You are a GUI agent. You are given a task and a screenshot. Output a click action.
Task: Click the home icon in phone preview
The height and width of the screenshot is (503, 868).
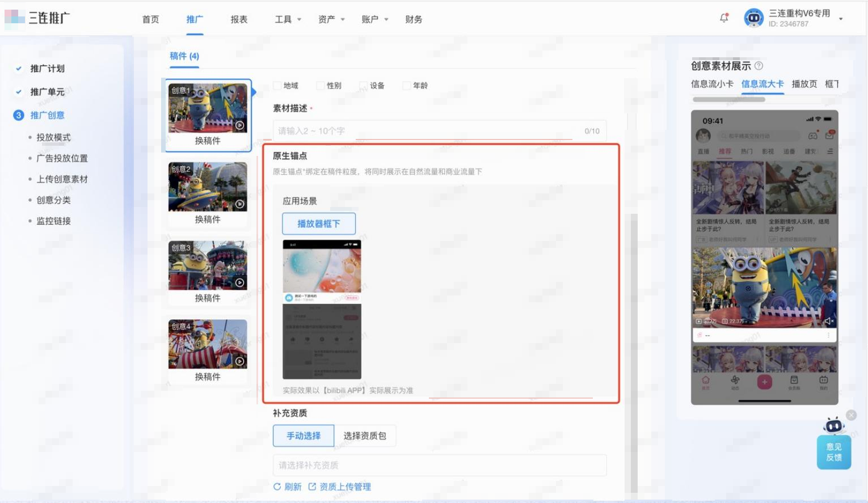click(x=705, y=382)
